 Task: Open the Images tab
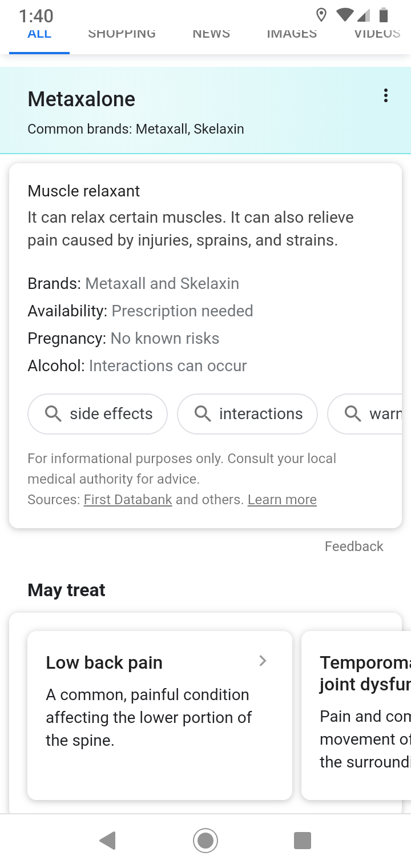pyautogui.click(x=292, y=34)
